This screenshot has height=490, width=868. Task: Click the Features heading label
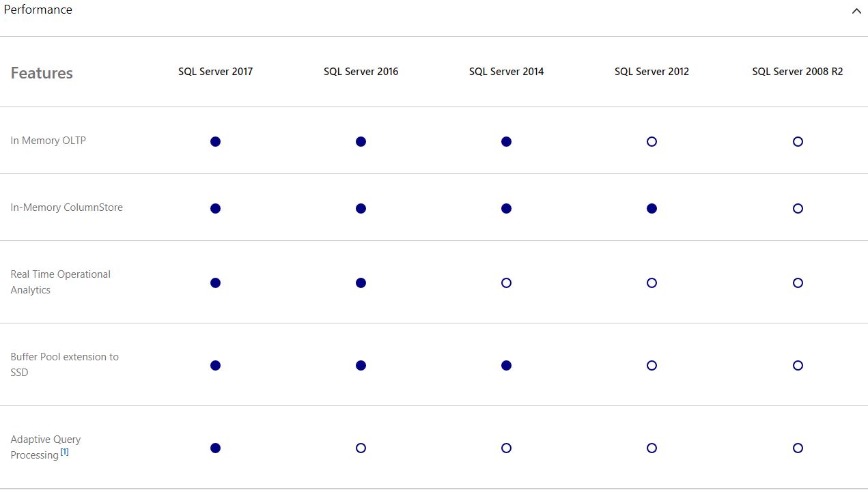pos(42,73)
